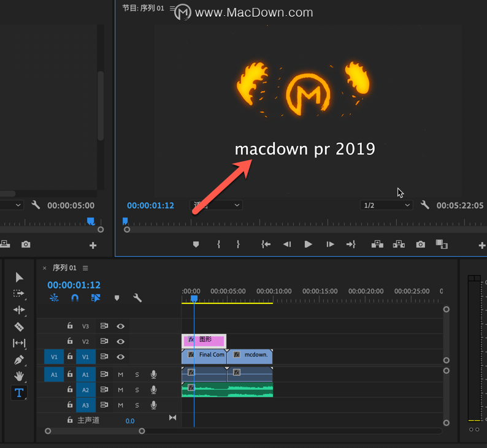Open Comparison View button
The height and width of the screenshot is (448, 487).
442,245
